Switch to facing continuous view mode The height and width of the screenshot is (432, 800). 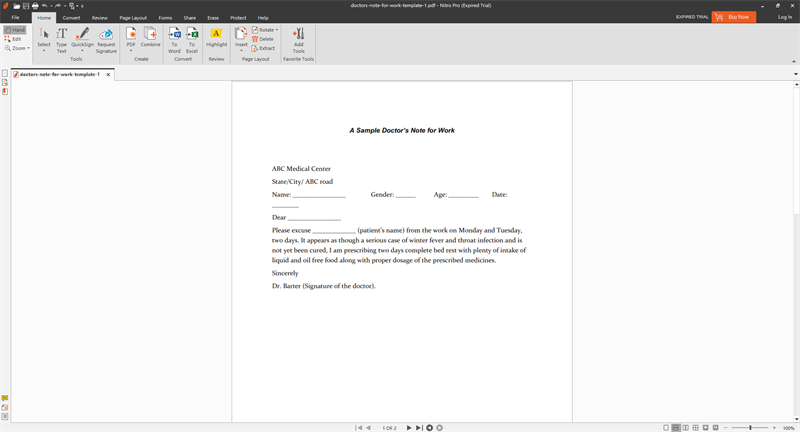click(x=695, y=428)
